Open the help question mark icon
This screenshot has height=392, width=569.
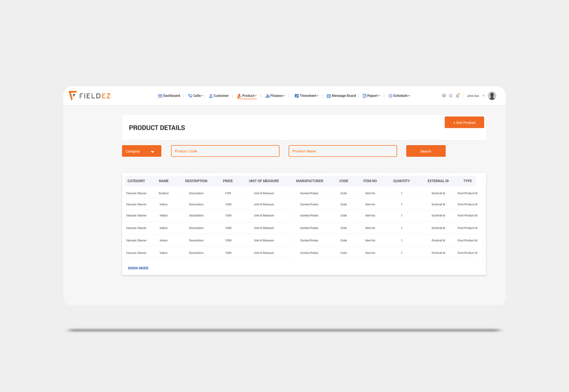[x=444, y=96]
